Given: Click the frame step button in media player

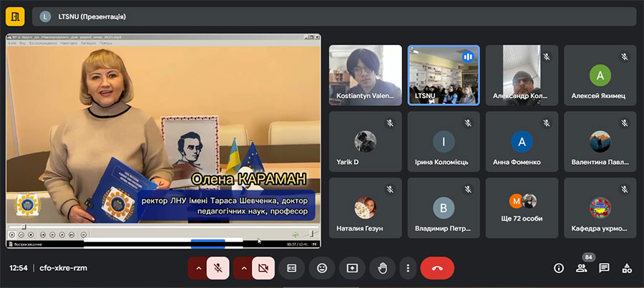Looking at the screenshot, I should [x=84, y=235].
